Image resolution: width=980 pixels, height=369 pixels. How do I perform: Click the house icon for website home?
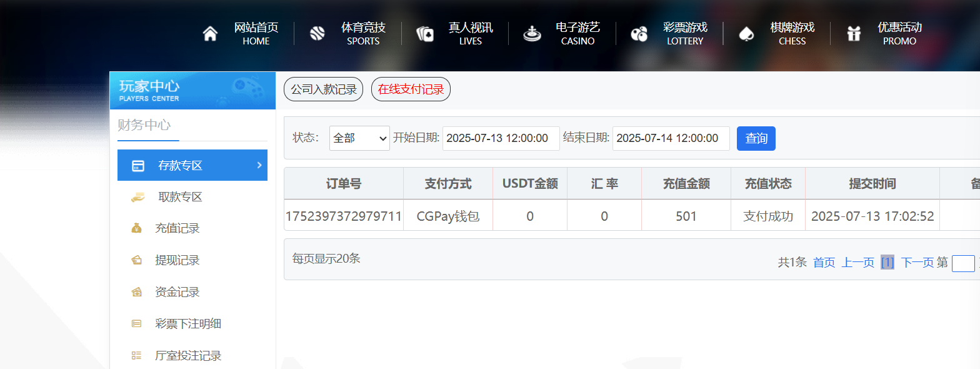tap(211, 34)
